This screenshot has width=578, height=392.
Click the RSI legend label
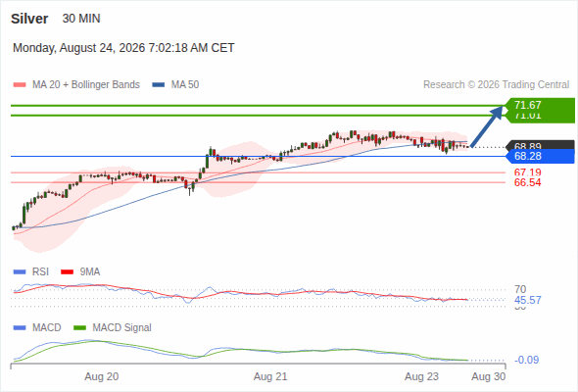pos(40,272)
